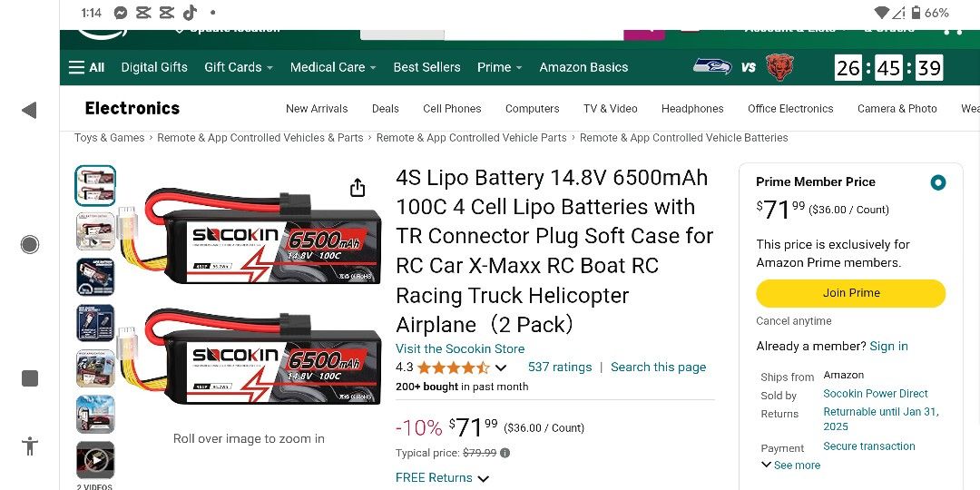Click the Typical price info icon
The height and width of the screenshot is (490, 980).
coord(505,453)
